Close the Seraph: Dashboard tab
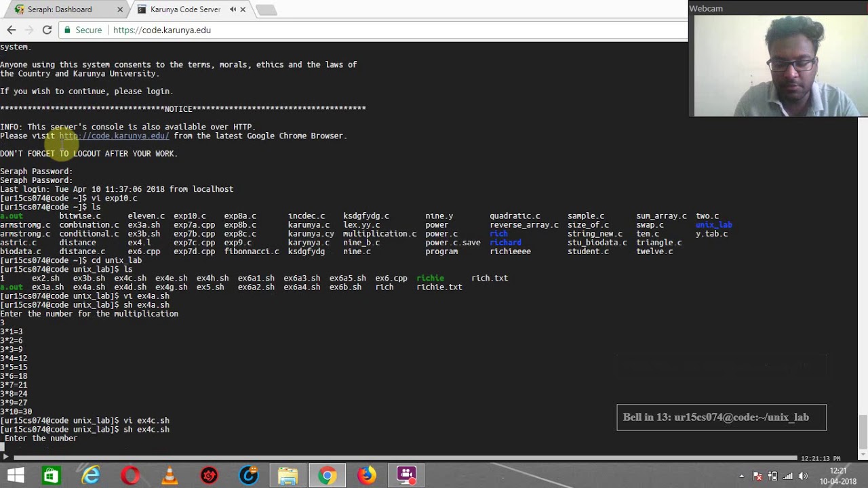 [120, 9]
